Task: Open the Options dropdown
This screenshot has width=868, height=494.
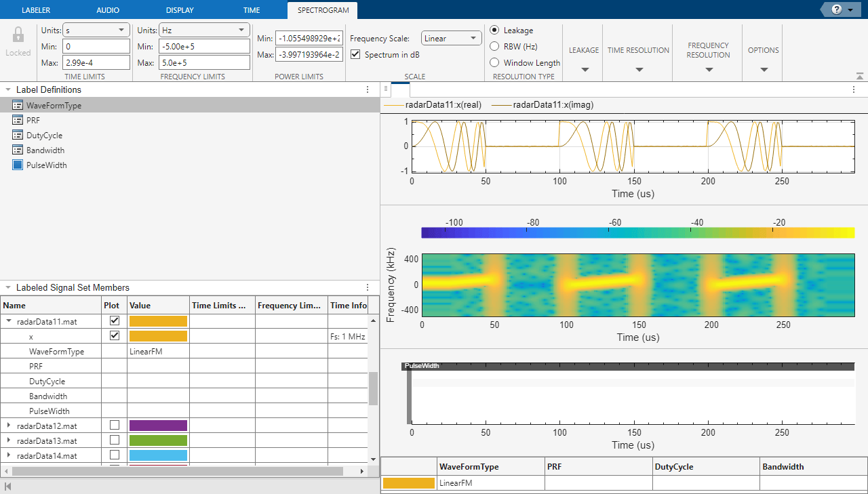Action: (x=764, y=70)
